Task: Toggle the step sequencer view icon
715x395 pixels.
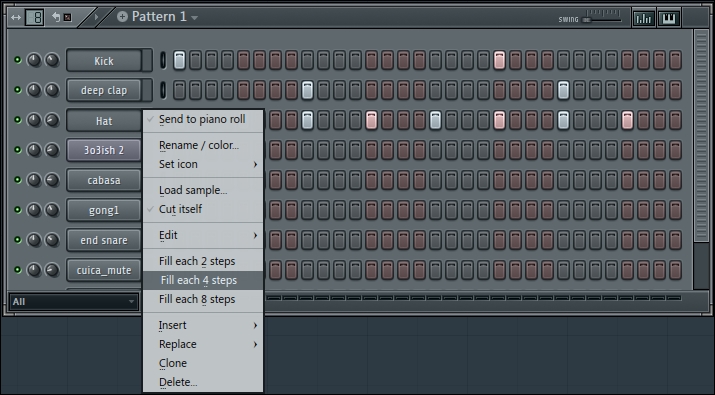Action: pos(35,18)
